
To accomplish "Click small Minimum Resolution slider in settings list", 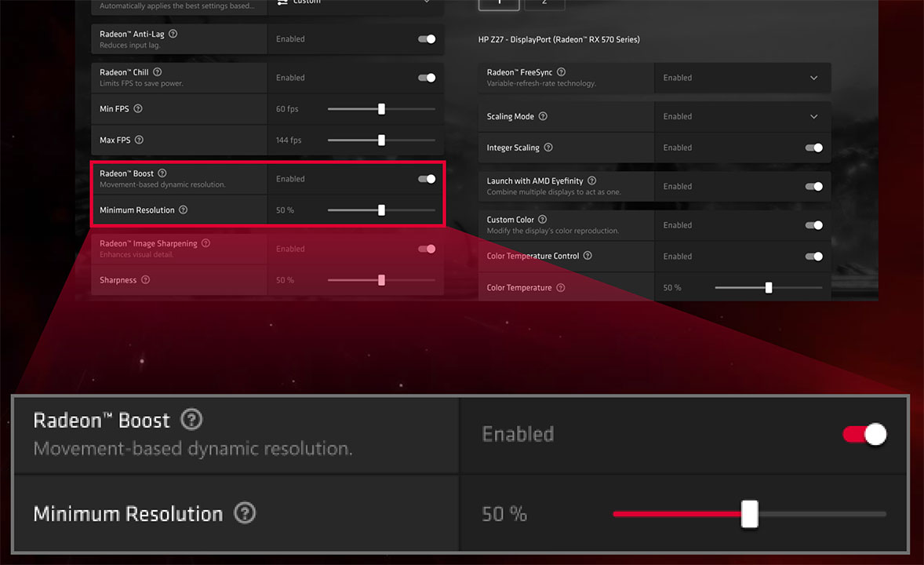I will click(381, 210).
